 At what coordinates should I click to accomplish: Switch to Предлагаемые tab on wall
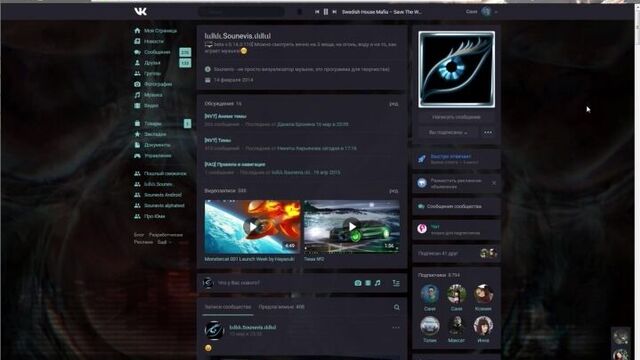coord(282,307)
